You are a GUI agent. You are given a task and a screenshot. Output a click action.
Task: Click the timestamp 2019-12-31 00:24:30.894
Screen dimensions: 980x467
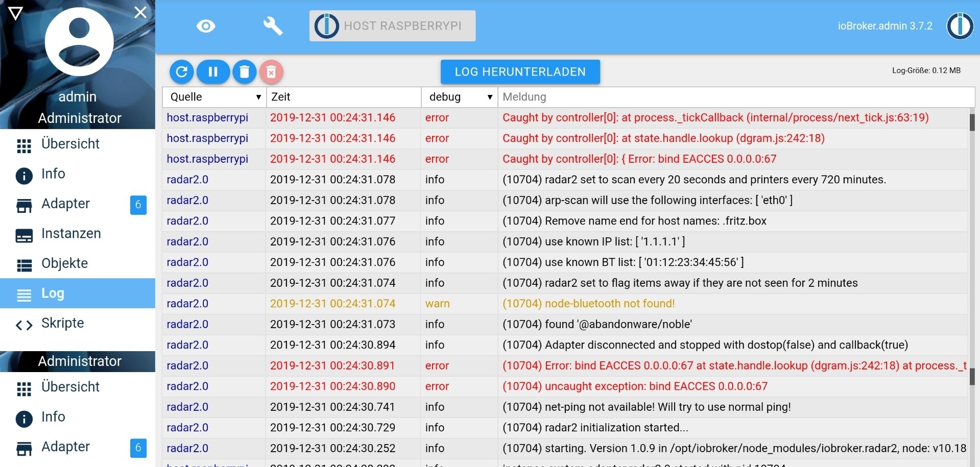[332, 345]
